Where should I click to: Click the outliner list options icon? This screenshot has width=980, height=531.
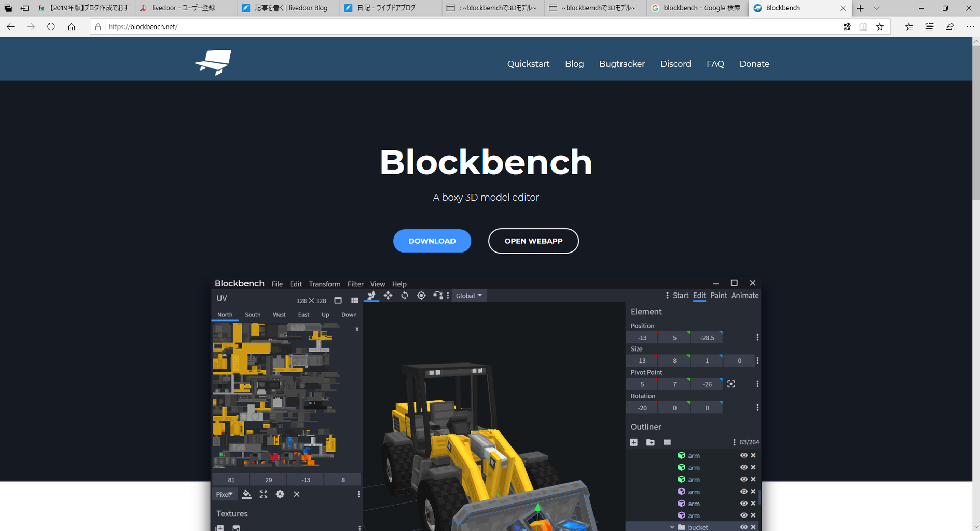tap(667, 442)
